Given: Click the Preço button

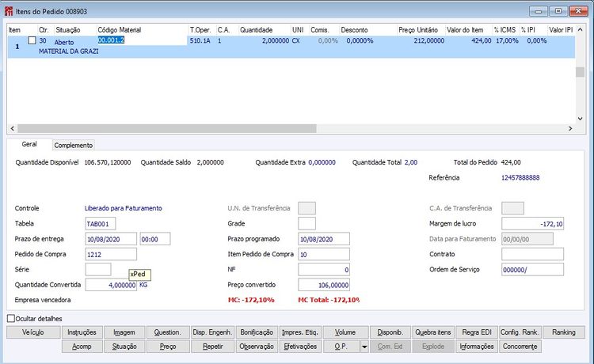Looking at the screenshot, I should [167, 347].
